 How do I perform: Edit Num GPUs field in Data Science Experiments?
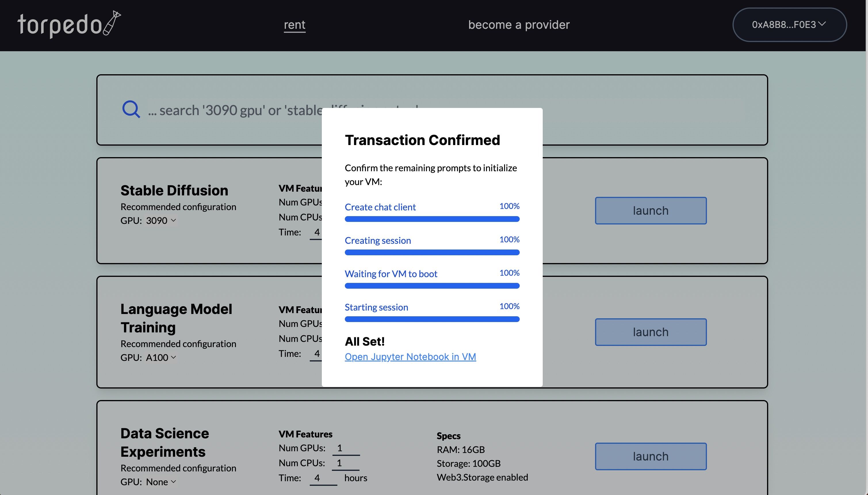[x=346, y=448]
